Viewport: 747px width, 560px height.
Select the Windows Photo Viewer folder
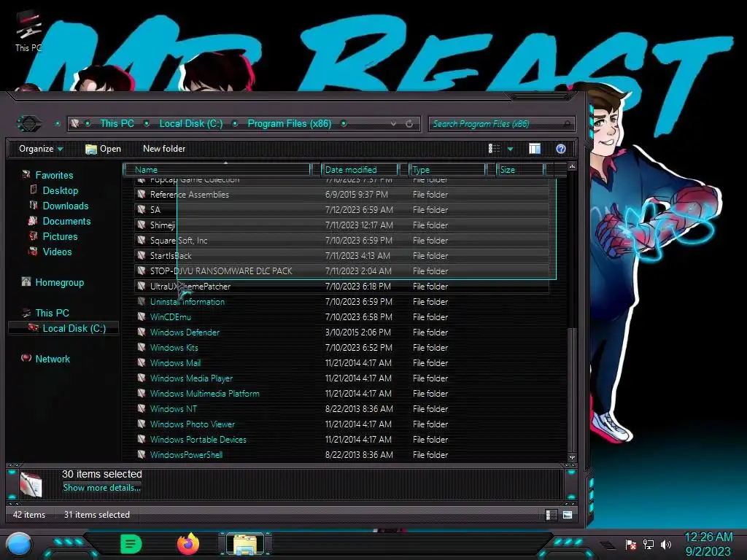pyautogui.click(x=341, y=424)
